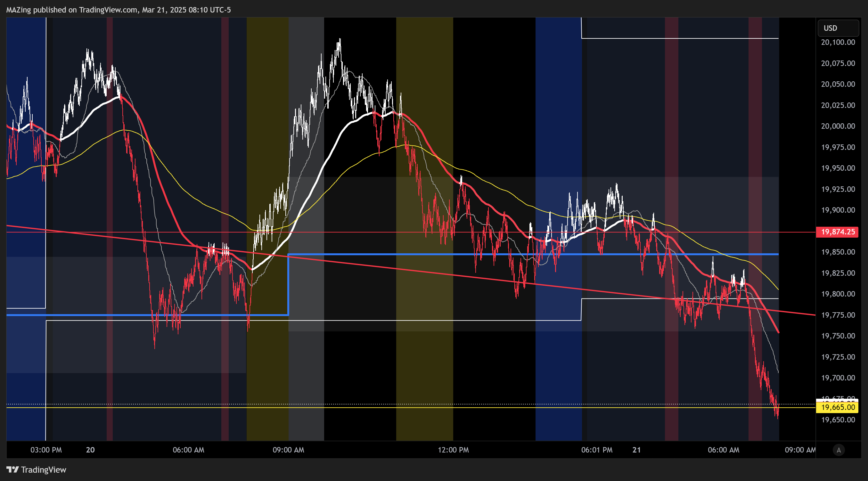Click the 20,025.00 price axis label

(x=838, y=105)
